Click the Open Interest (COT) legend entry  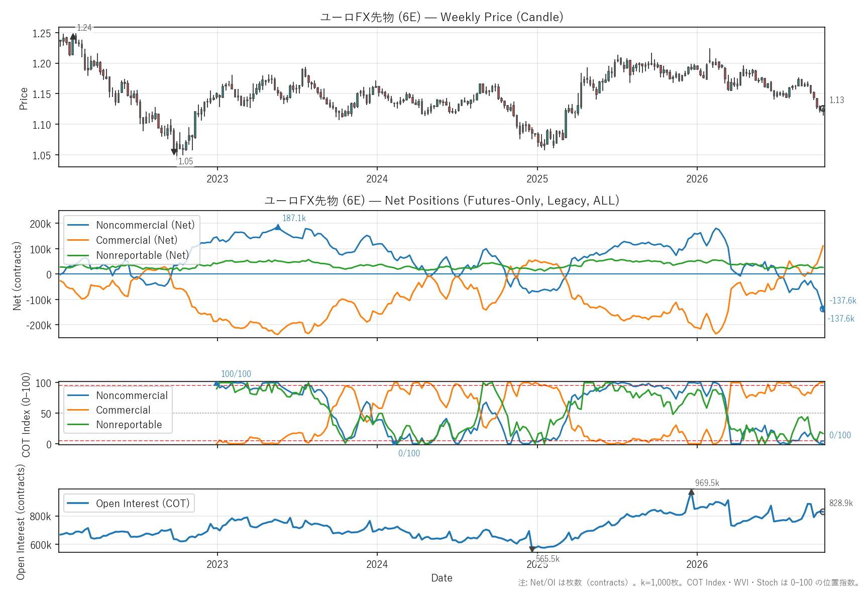[129, 504]
